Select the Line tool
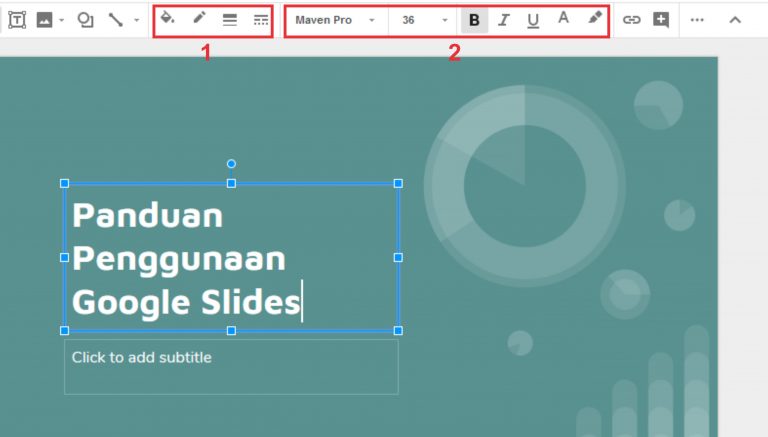 [116, 20]
